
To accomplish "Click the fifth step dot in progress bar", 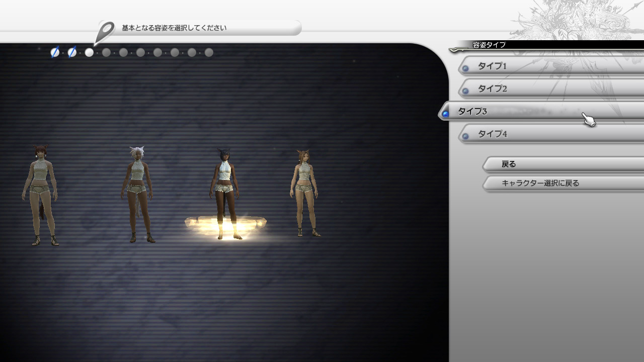I will [123, 52].
